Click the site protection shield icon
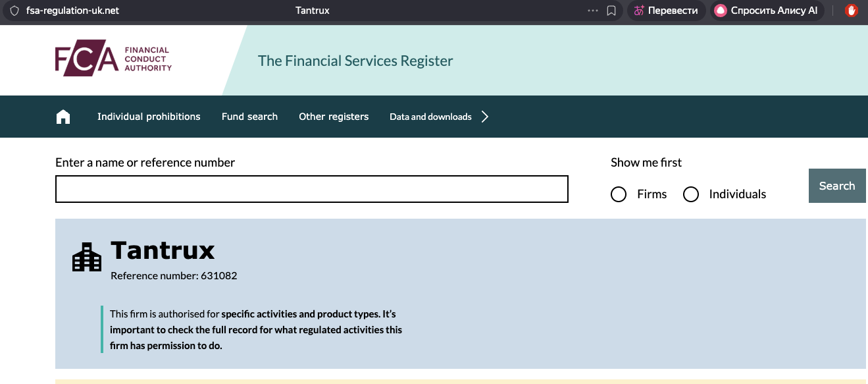 coord(14,11)
